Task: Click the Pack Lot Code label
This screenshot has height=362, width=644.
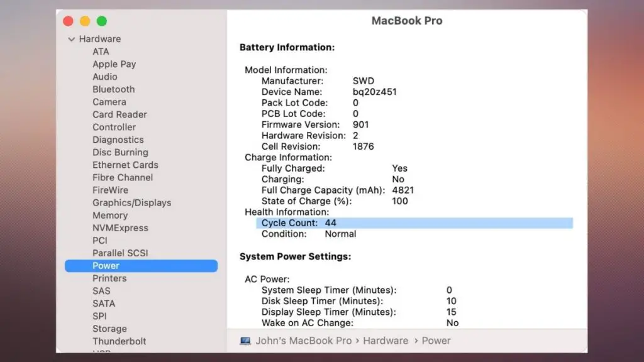Action: click(x=294, y=103)
